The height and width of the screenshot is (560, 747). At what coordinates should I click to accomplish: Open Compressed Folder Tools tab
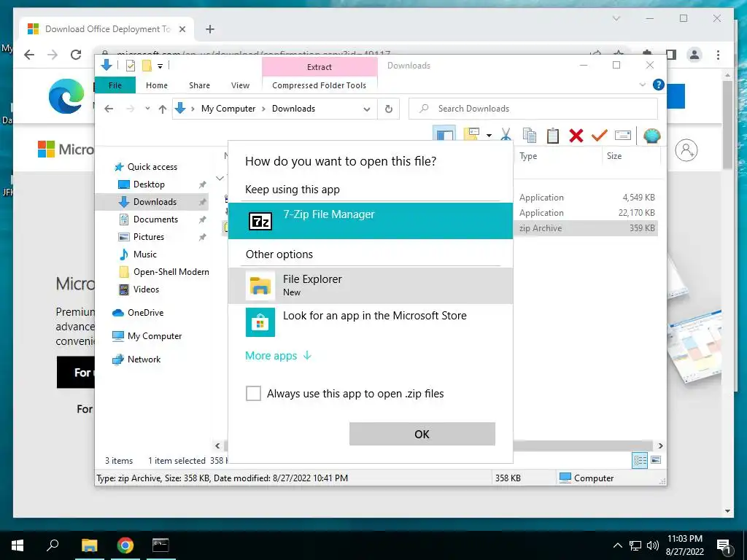click(320, 85)
